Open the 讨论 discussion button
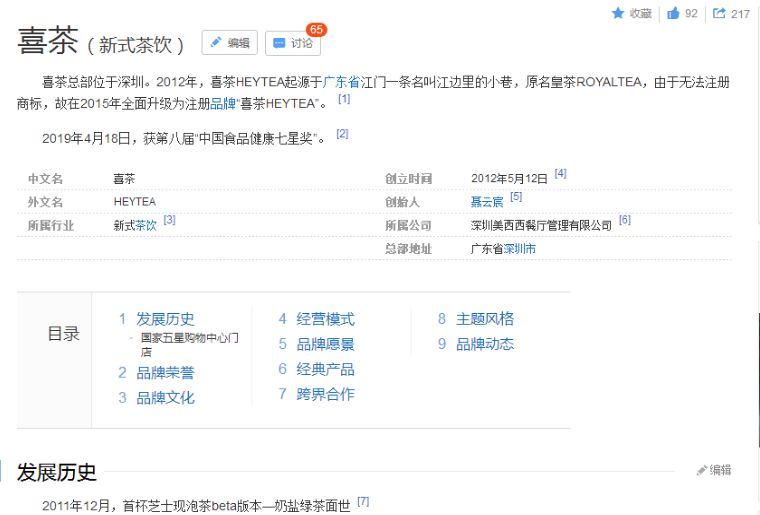The height and width of the screenshot is (515, 760). click(x=293, y=44)
